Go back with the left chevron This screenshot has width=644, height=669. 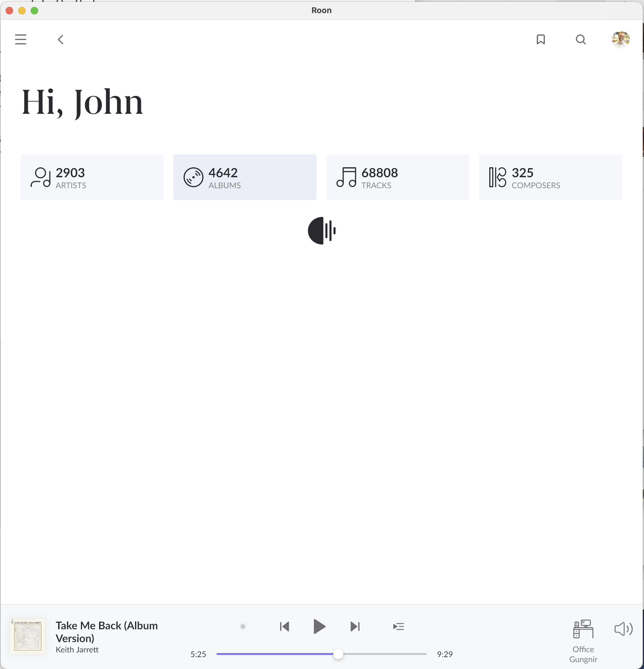61,40
